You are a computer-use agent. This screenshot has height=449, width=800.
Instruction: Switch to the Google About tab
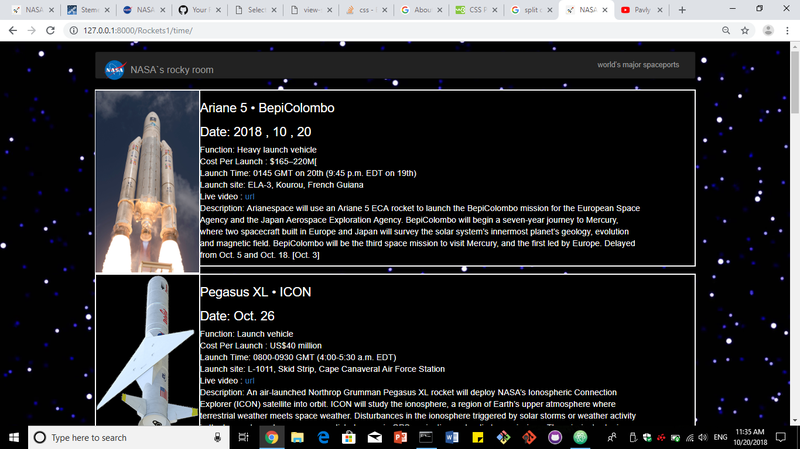[421, 10]
